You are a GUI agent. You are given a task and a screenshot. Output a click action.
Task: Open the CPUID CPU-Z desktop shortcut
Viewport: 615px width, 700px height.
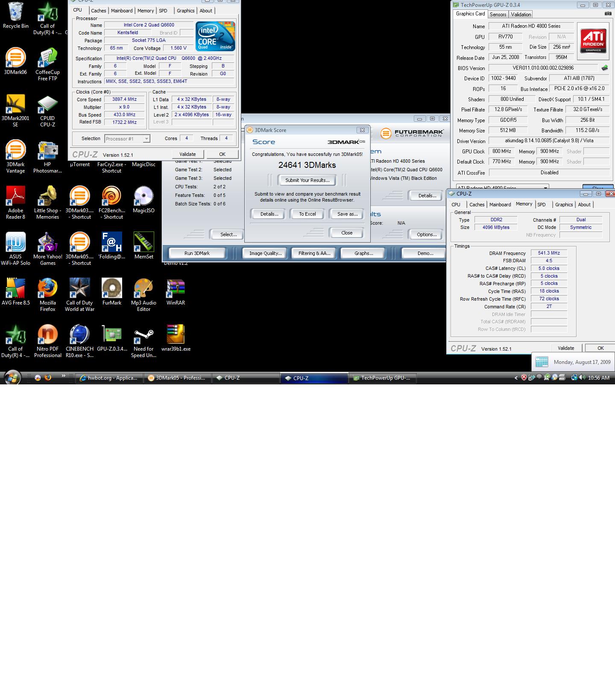tap(47, 110)
